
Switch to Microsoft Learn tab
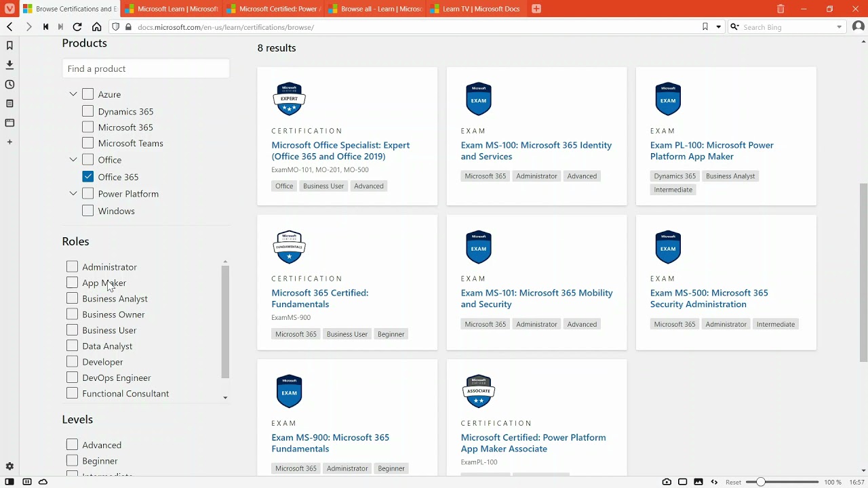(x=171, y=9)
